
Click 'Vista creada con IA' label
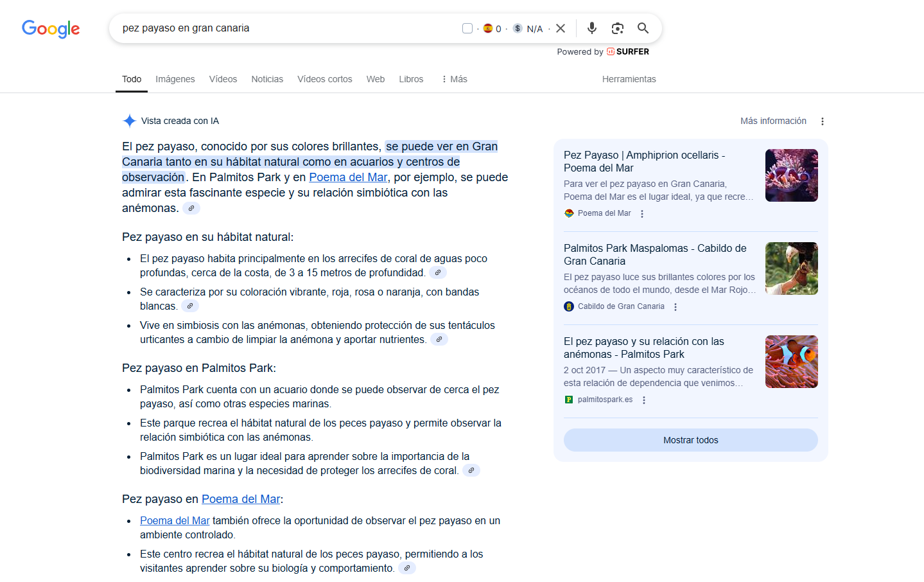[180, 121]
